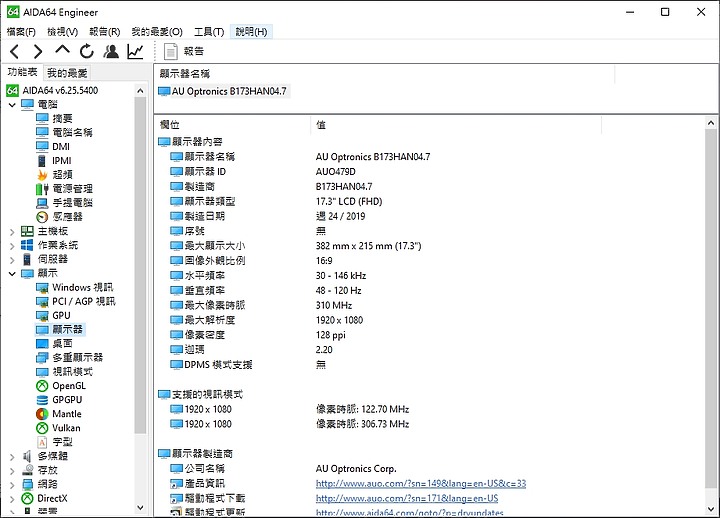Select the Windows 視訊 item
The image size is (720, 518).
[x=74, y=287]
